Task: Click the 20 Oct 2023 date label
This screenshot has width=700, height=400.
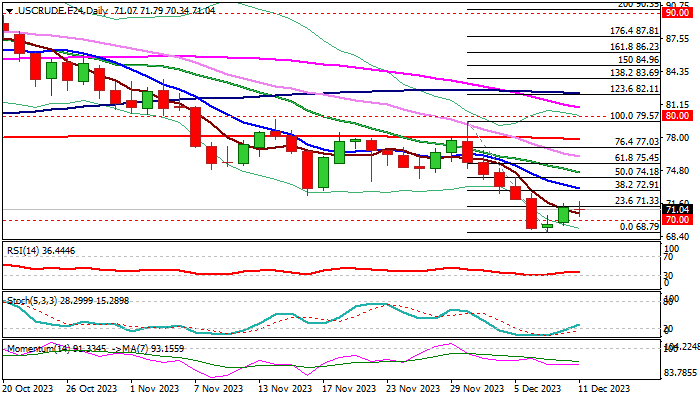Action: 30,388
